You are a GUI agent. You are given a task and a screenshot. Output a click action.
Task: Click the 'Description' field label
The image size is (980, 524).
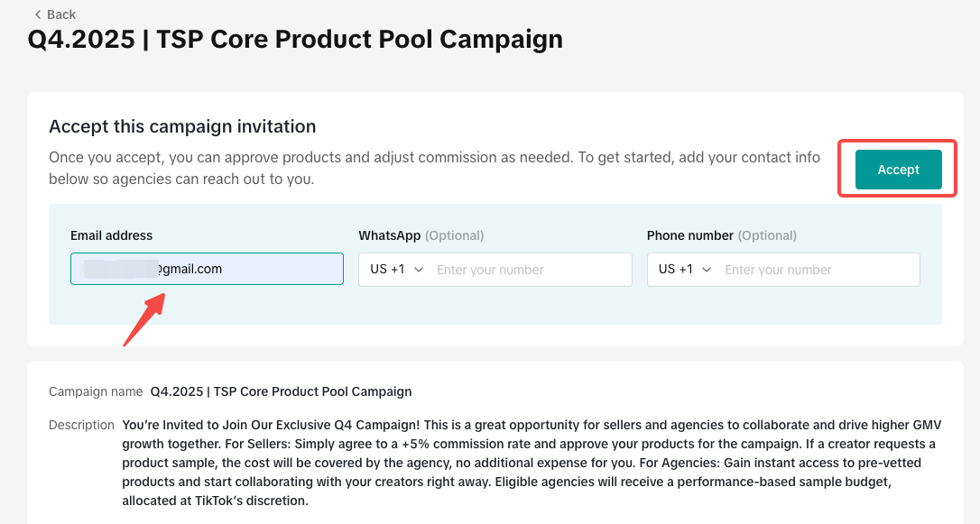tap(81, 425)
